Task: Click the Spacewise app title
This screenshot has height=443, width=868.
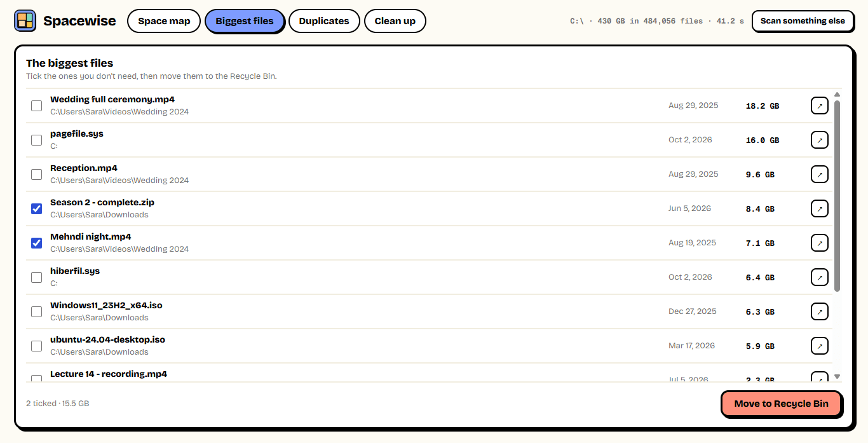Action: [79, 21]
